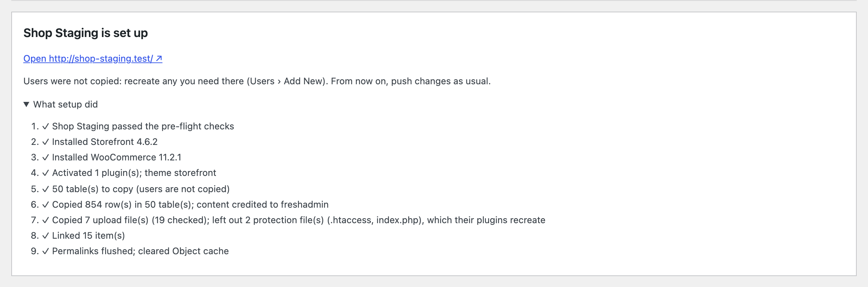Click the checkmark next to Installed WooCommerce 11.2.1

pyautogui.click(x=46, y=158)
